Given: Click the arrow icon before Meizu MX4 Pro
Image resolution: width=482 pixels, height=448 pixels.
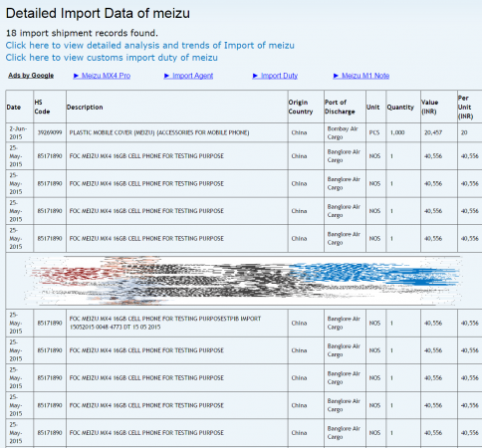Looking at the screenshot, I should [x=76, y=76].
